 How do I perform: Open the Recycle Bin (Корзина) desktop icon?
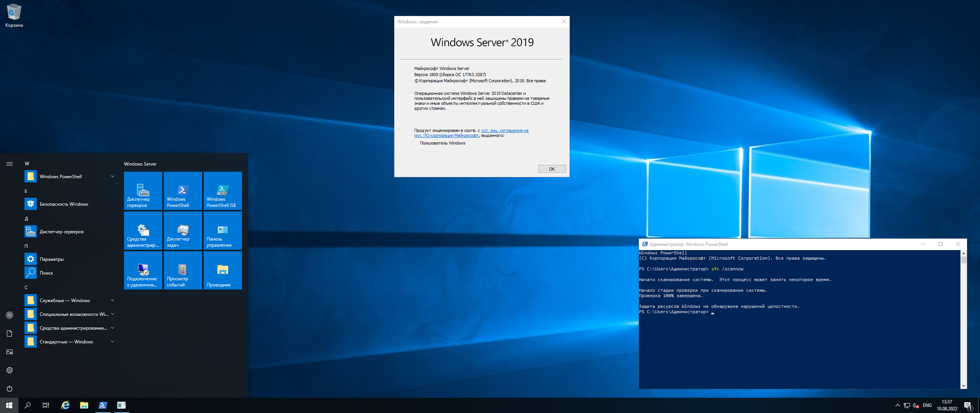[14, 16]
